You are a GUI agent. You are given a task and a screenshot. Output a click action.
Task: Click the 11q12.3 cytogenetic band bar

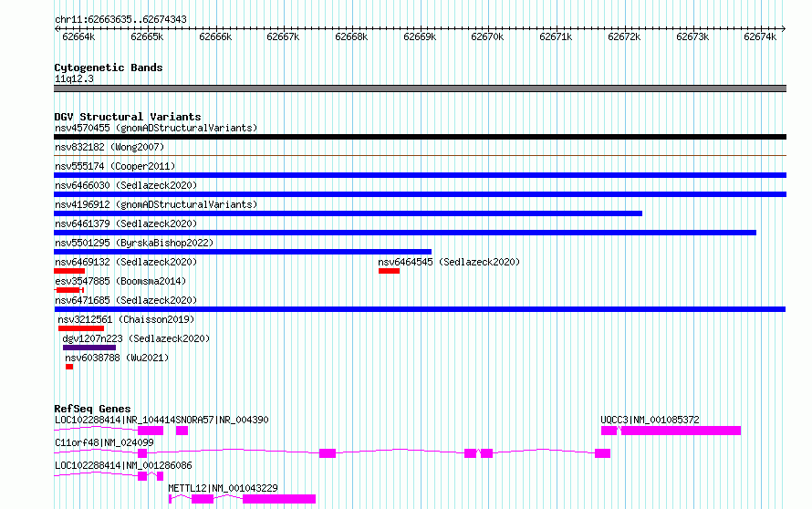pyautogui.click(x=420, y=88)
